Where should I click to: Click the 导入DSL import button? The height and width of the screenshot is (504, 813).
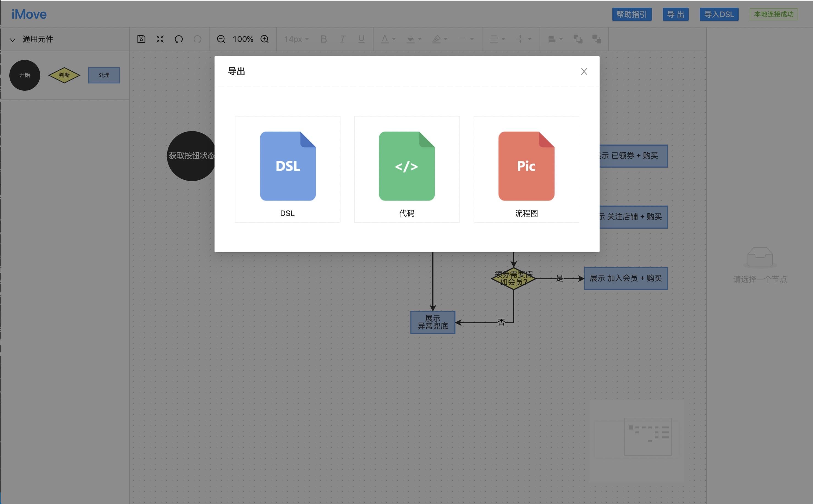pyautogui.click(x=719, y=14)
